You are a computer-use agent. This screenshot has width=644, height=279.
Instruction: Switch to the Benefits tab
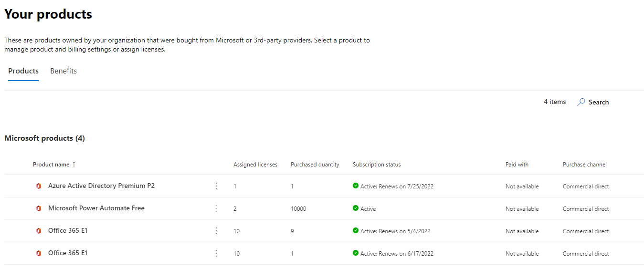(63, 71)
